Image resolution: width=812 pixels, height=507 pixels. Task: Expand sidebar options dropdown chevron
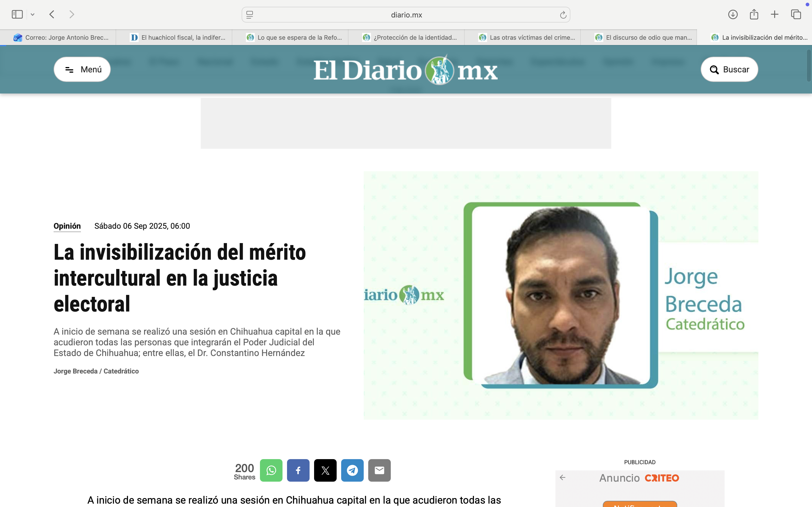tap(32, 14)
